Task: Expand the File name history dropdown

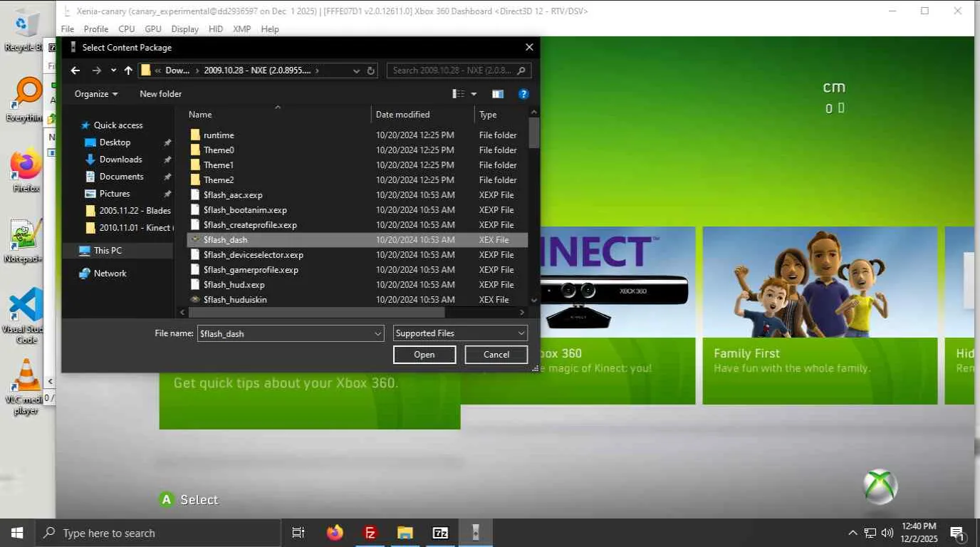Action: click(x=378, y=333)
